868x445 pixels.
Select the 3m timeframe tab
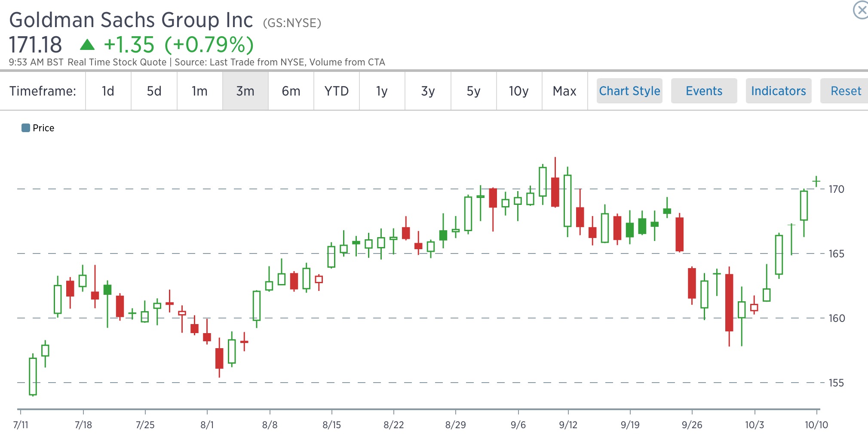[x=245, y=91]
